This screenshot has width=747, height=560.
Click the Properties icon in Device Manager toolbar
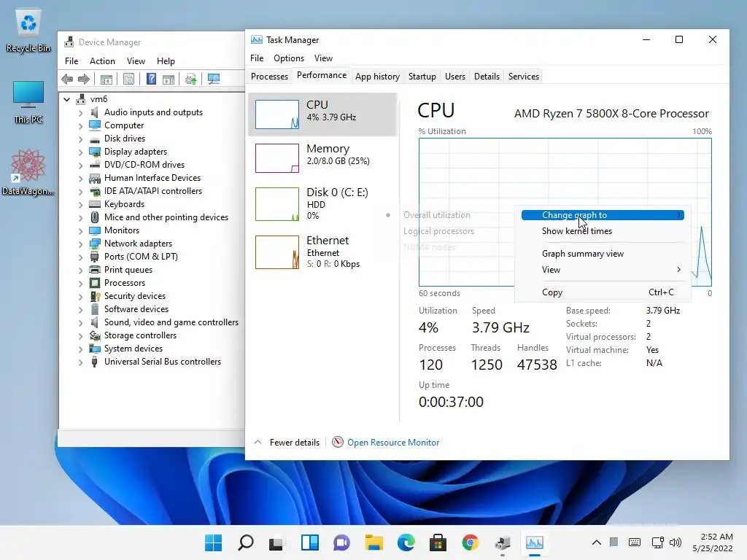[128, 79]
